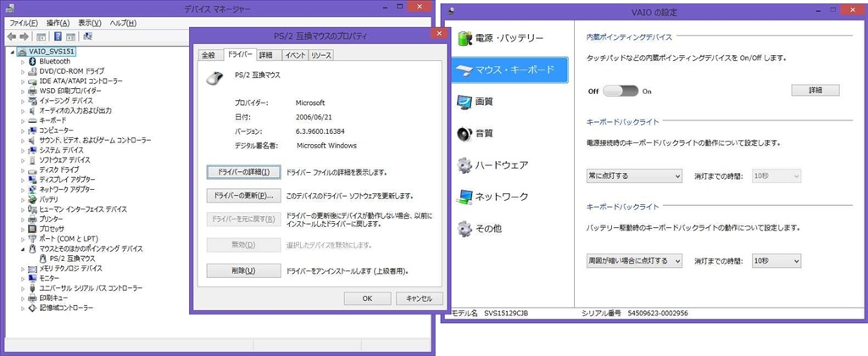The image size is (868, 356).
Task: Click the VAIO_SVS151 root computer icon
Action: pos(22,51)
